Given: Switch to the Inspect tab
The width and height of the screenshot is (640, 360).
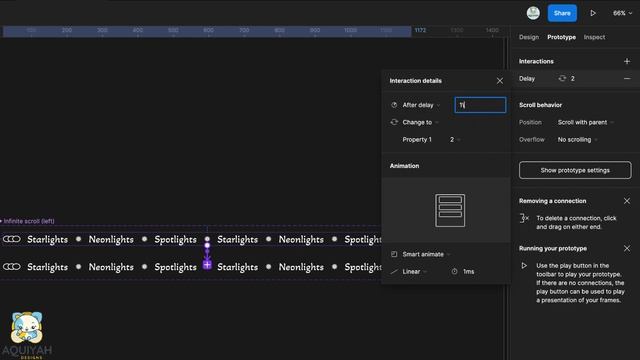Looking at the screenshot, I should pyautogui.click(x=594, y=37).
